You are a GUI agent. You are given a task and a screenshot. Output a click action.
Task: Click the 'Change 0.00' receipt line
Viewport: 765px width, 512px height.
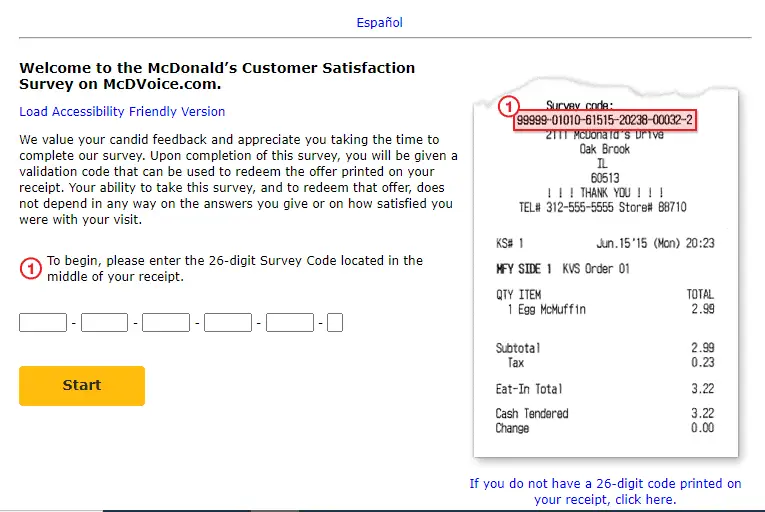(x=605, y=428)
